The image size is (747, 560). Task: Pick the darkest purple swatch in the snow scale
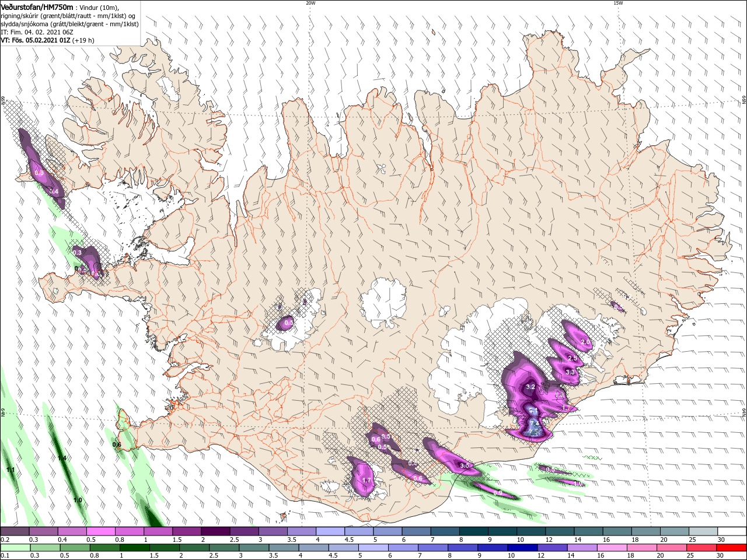215,531
